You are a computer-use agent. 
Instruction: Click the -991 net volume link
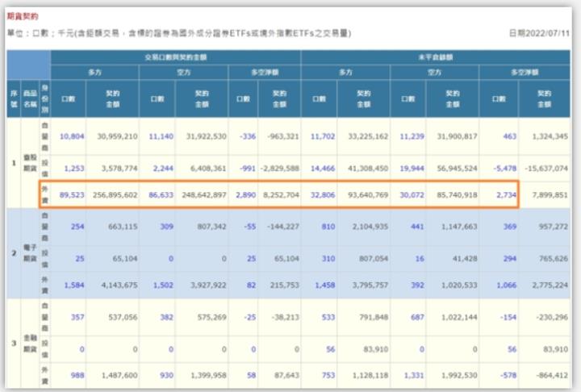click(248, 169)
